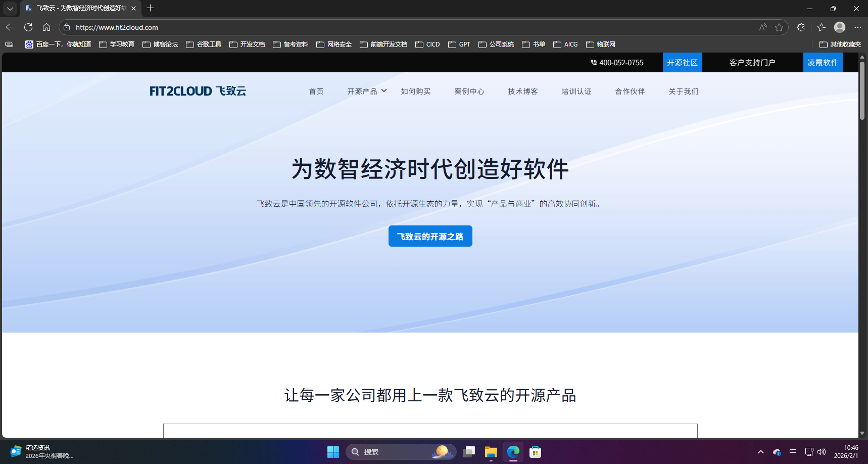Viewport: 868px width, 464px height.
Task: Open AICG bookmark folder
Action: tap(565, 44)
